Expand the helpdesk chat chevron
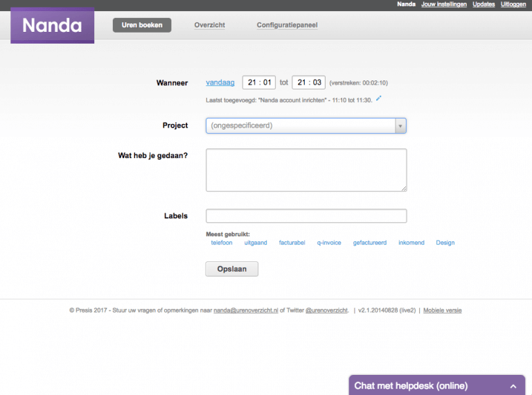This screenshot has width=532, height=395. [x=513, y=386]
